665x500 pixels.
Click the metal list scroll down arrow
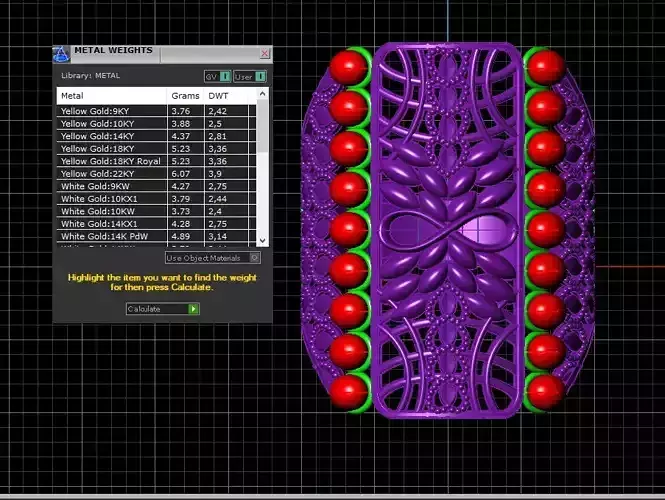pyautogui.click(x=263, y=240)
